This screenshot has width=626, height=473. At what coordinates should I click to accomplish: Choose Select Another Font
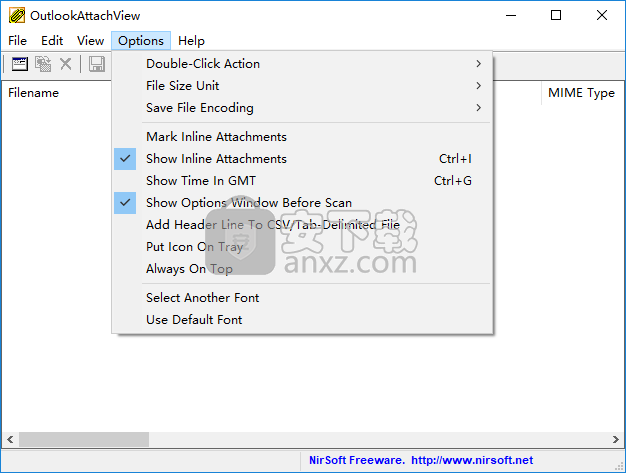[x=302, y=298]
